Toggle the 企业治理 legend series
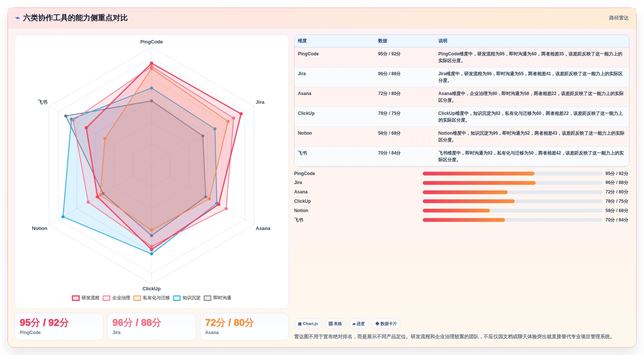Screen dimensions: 644x355 point(116,298)
